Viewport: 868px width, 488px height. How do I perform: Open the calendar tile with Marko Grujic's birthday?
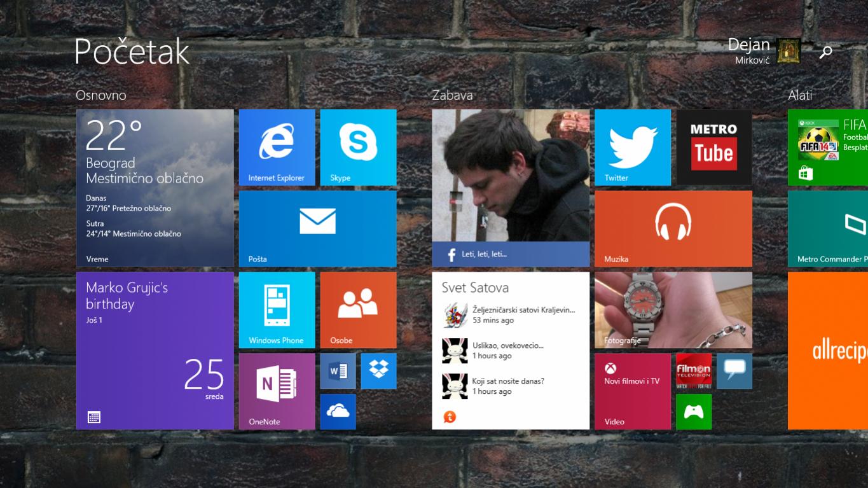[x=155, y=351]
